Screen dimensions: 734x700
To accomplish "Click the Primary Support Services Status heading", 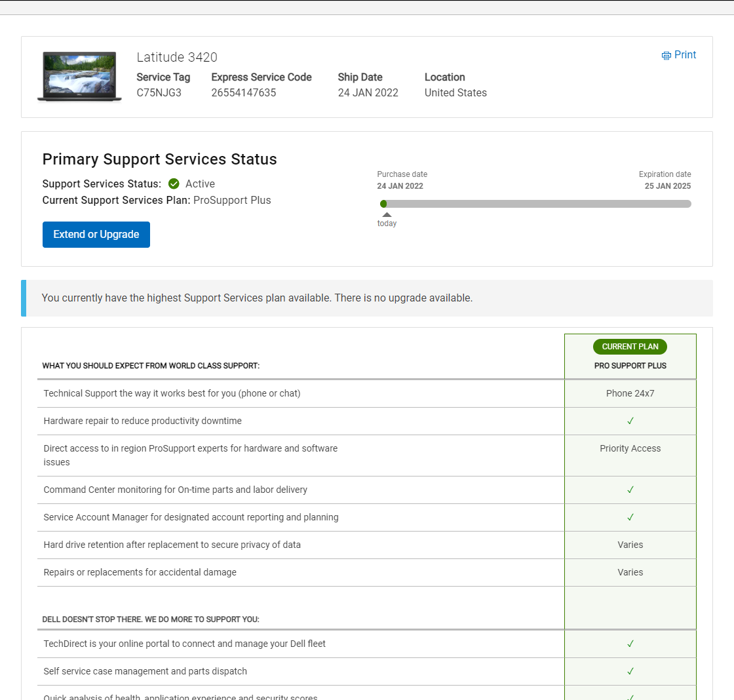I will coord(160,159).
